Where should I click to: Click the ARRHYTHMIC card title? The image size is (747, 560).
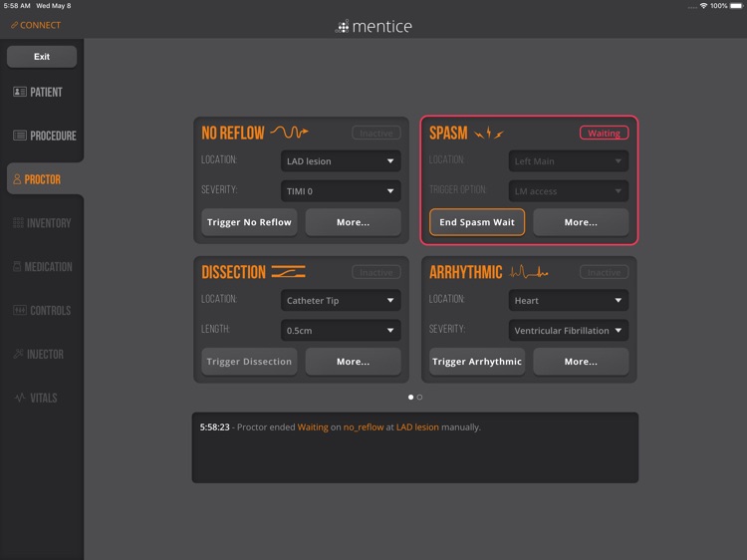(465, 272)
